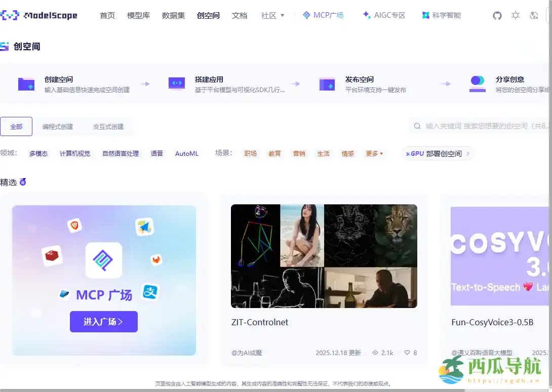Viewport: 552px width, 392px height.
Task: Open the 社区 dropdown menu
Action: pyautogui.click(x=272, y=15)
